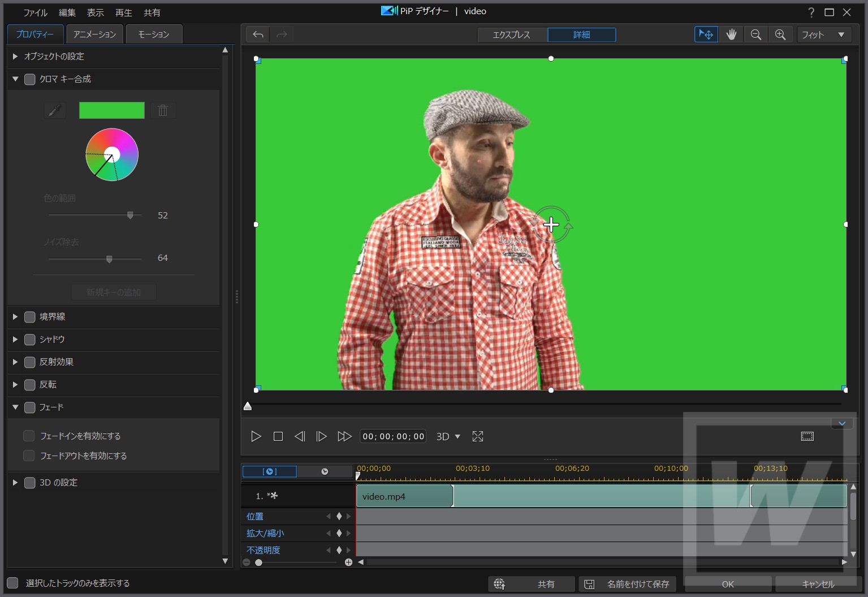Stop the video playback

[278, 436]
